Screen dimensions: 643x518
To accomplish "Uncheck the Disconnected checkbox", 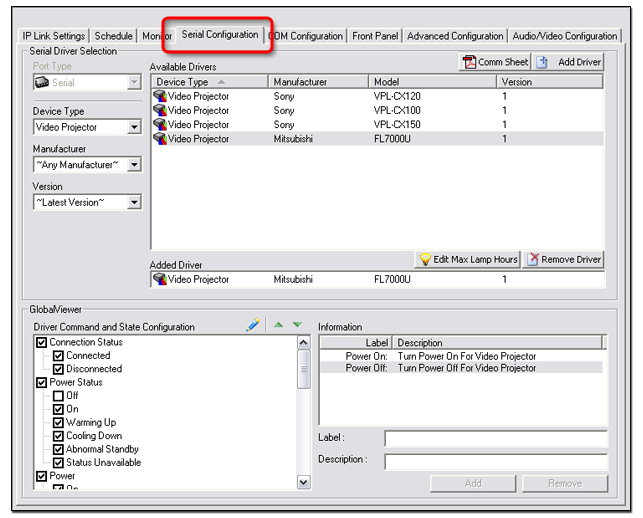I will 58,369.
